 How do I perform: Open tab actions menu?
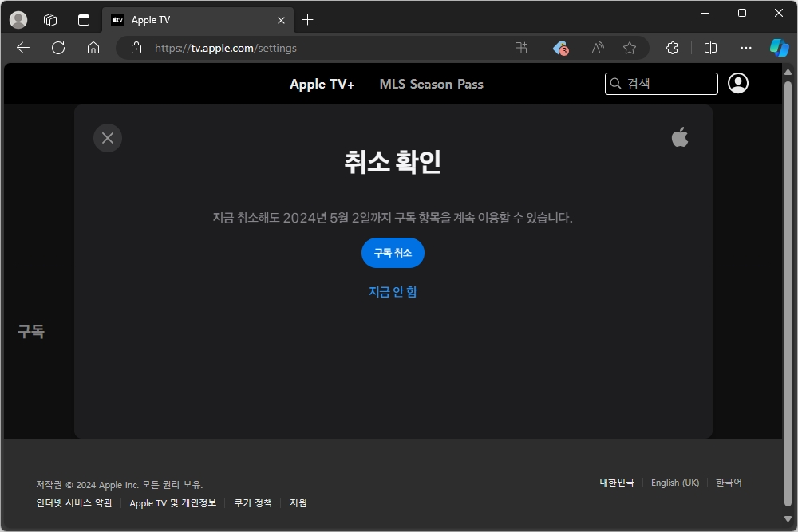pyautogui.click(x=84, y=20)
